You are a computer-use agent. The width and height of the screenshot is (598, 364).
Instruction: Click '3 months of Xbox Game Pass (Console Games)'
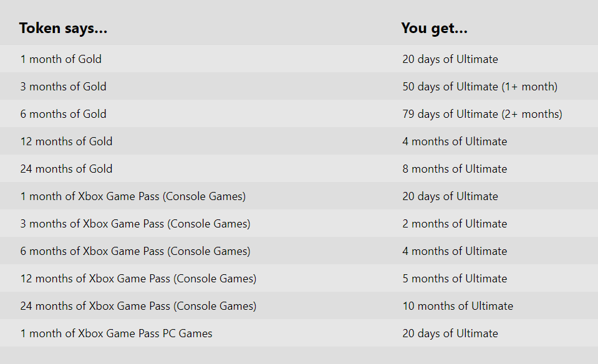click(x=135, y=224)
